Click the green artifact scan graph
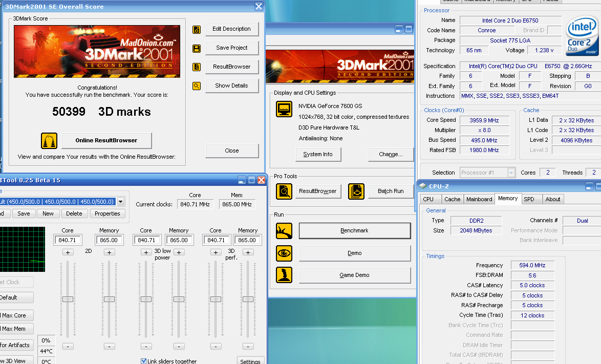 pos(22,249)
